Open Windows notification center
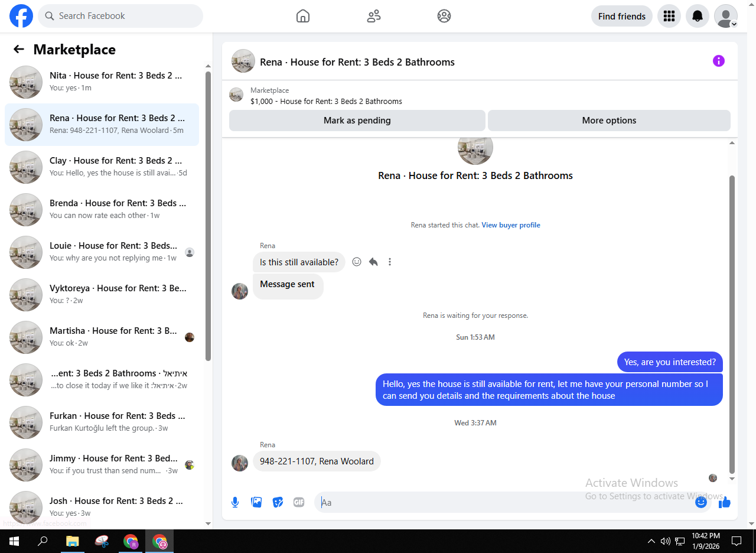756x553 pixels. click(737, 541)
